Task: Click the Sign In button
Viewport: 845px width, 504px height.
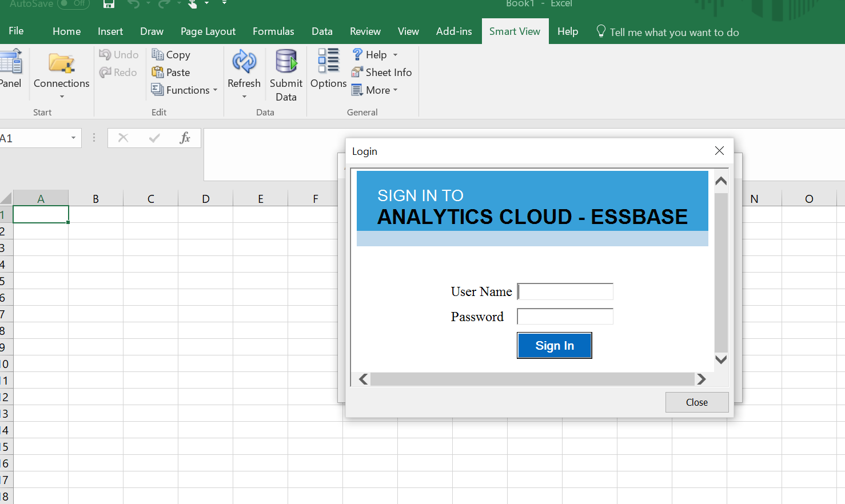Action: pyautogui.click(x=554, y=345)
